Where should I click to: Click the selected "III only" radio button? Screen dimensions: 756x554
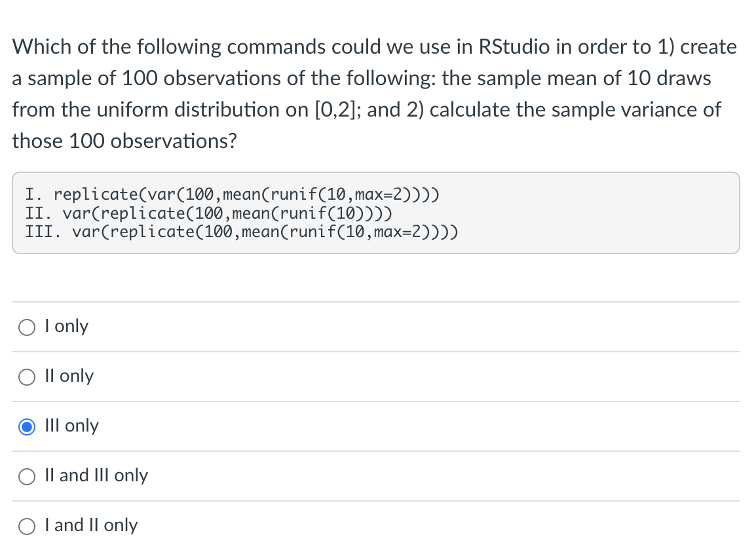[x=26, y=427]
